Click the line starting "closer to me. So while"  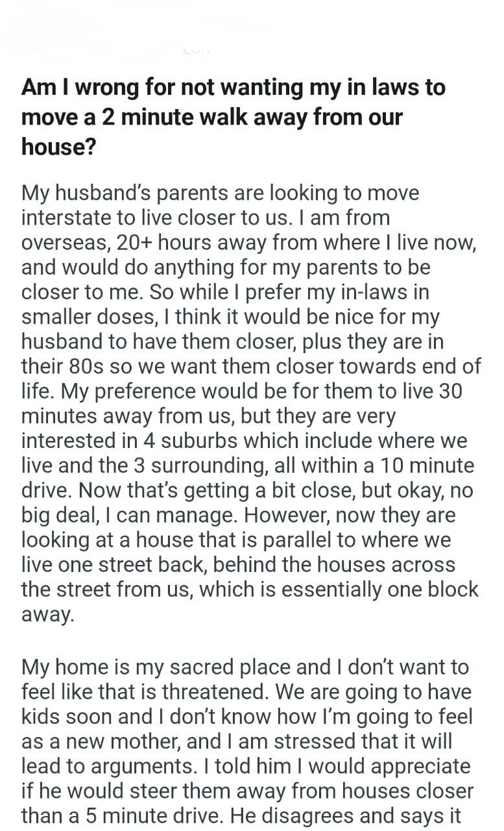pyautogui.click(x=225, y=291)
